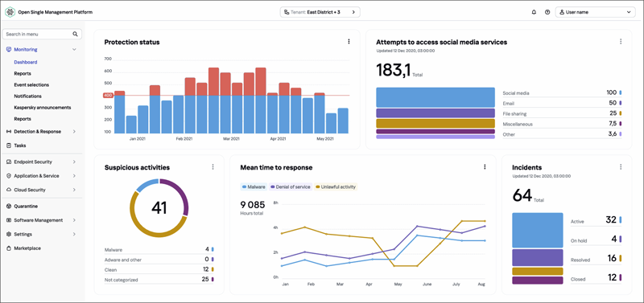644x303 pixels.
Task: Click the Software Management icon
Action: pos(9,220)
